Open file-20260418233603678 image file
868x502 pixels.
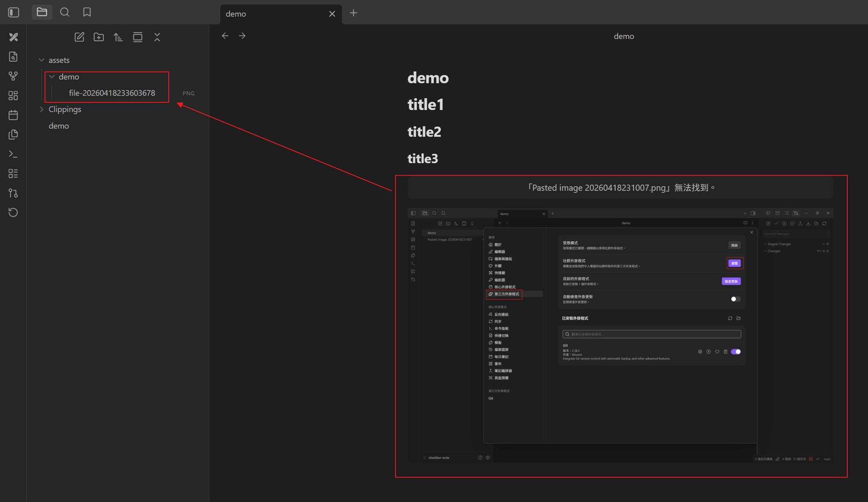point(112,93)
